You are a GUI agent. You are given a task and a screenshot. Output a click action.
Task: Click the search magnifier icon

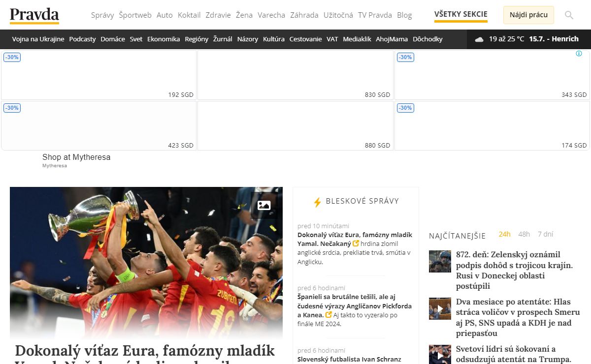point(569,15)
